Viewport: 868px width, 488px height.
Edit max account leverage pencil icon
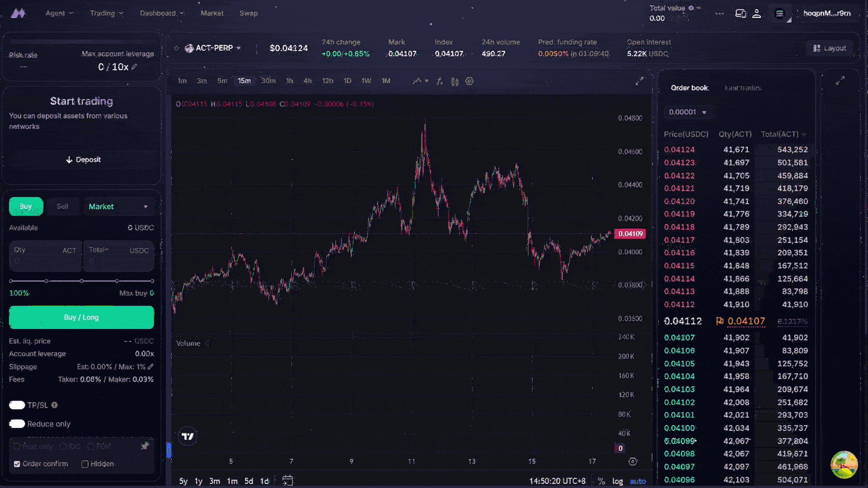coord(134,67)
